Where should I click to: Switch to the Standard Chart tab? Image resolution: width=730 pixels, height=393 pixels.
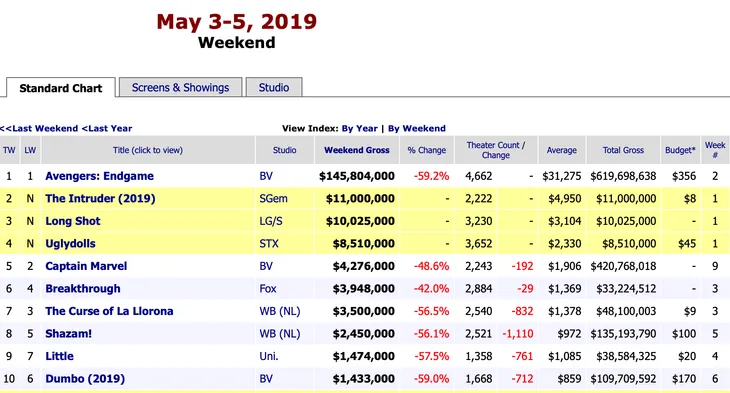[61, 88]
